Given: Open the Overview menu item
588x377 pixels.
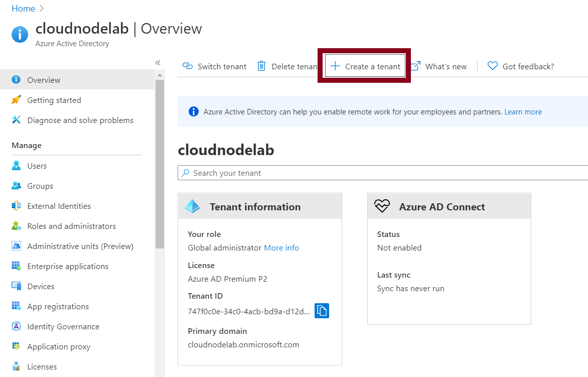Looking at the screenshot, I should click(77, 79).
